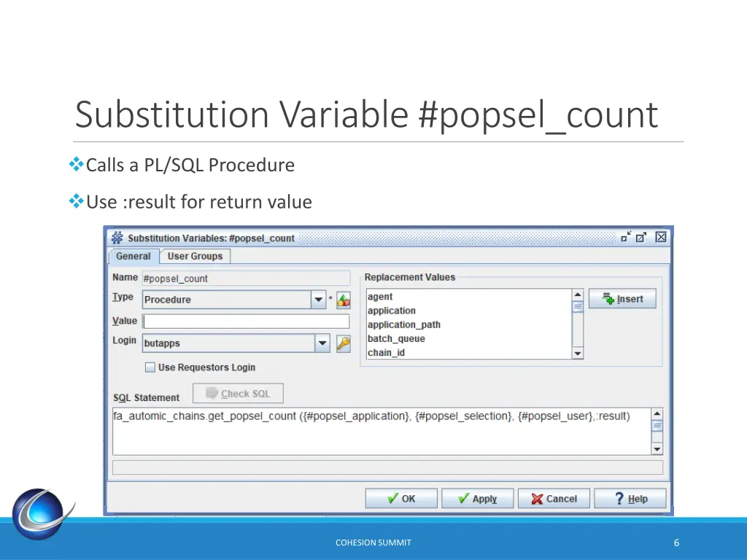Click SQL Statement scroll down arrow

pyautogui.click(x=657, y=449)
